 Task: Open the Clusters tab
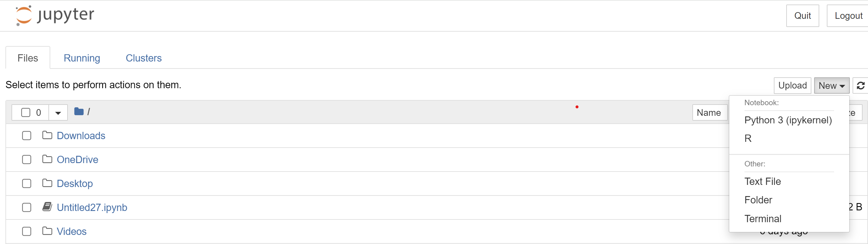[x=144, y=58]
